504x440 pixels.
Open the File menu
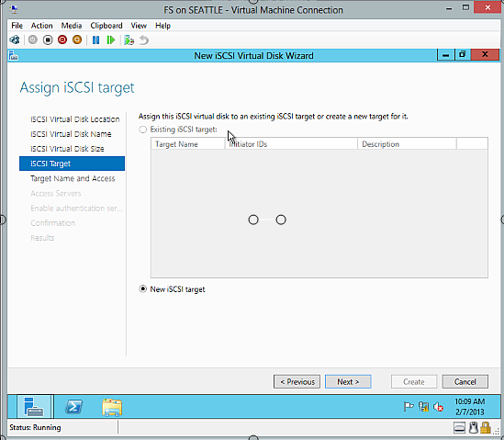click(17, 26)
